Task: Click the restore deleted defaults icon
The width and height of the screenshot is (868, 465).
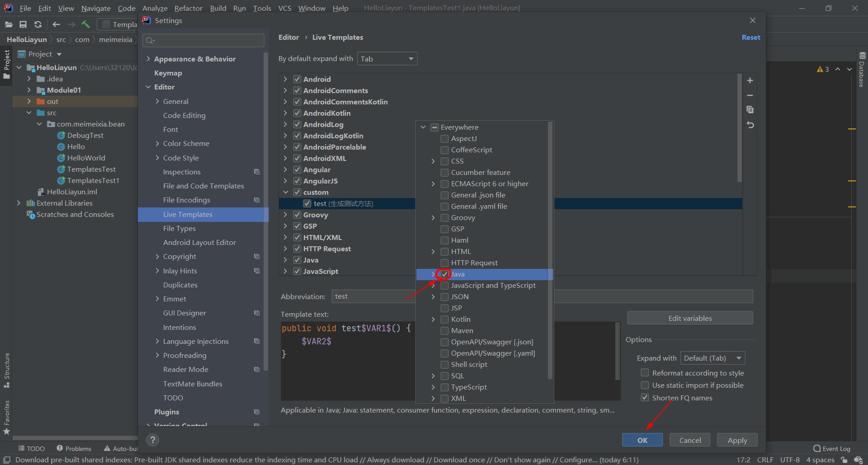Action: pos(750,125)
